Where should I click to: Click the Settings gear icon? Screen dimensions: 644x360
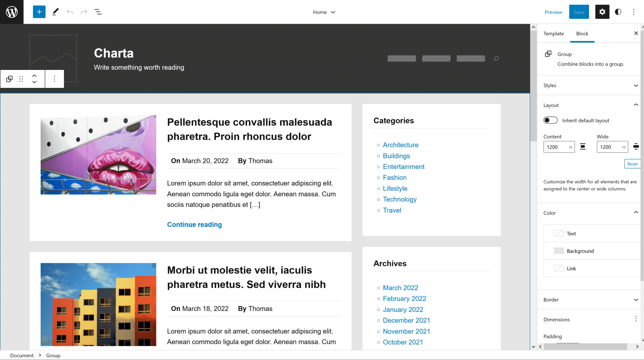point(602,12)
